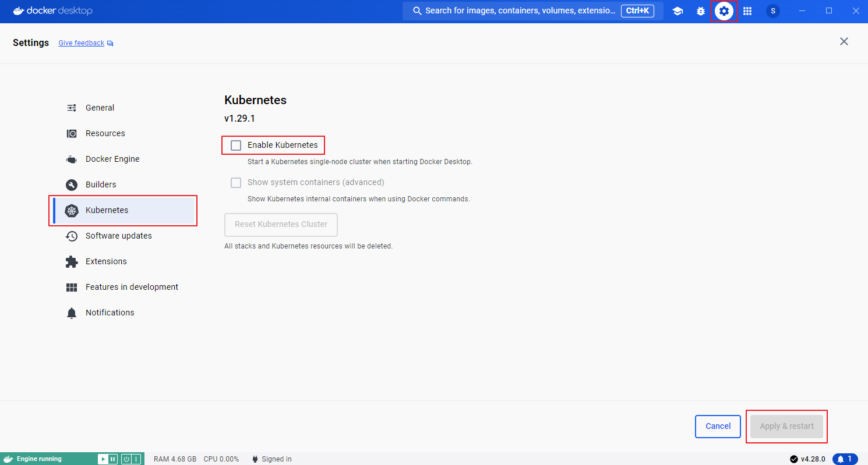Viewport: 868px width, 465px height.
Task: Open the Extensions grid icon in title bar
Action: click(747, 11)
